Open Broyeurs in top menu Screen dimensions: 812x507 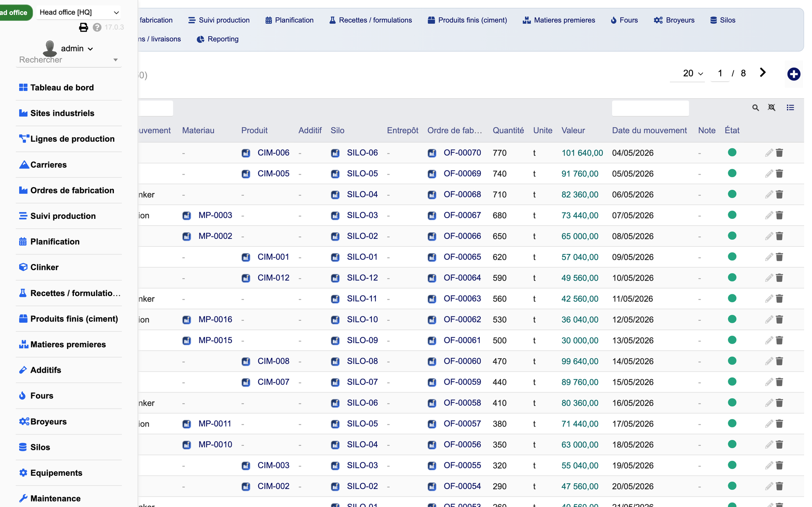tap(674, 20)
